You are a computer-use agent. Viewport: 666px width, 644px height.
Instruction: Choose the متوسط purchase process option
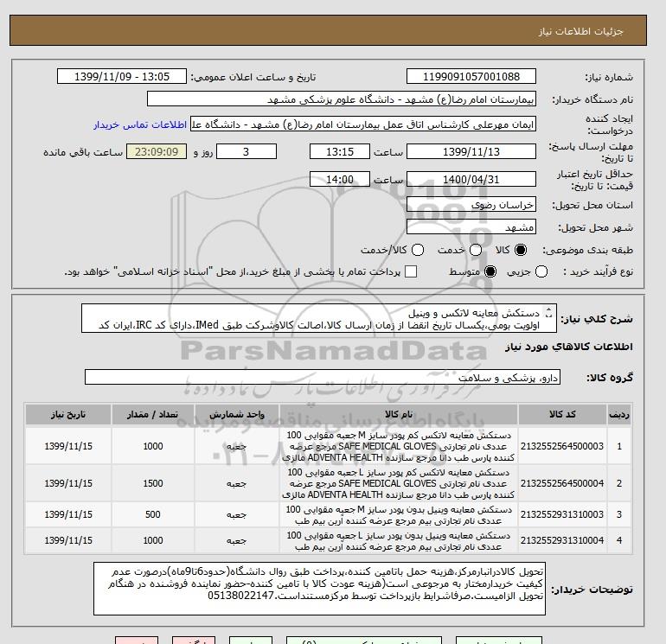(490, 271)
